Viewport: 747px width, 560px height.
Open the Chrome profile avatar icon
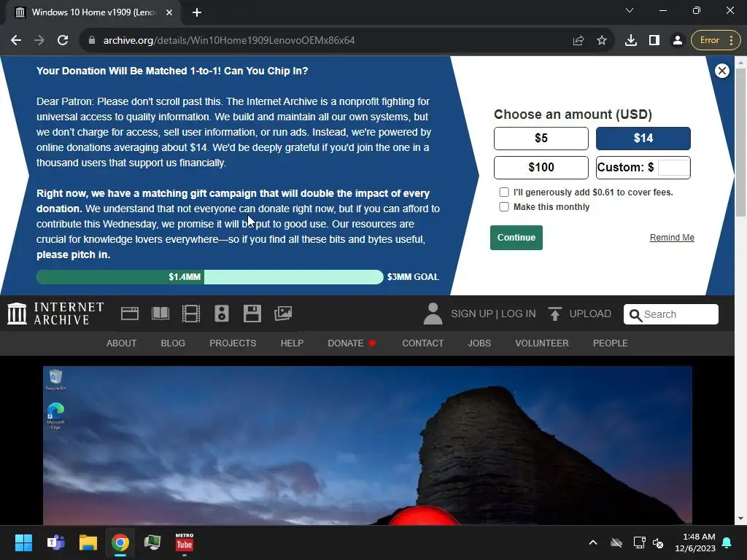tap(677, 41)
